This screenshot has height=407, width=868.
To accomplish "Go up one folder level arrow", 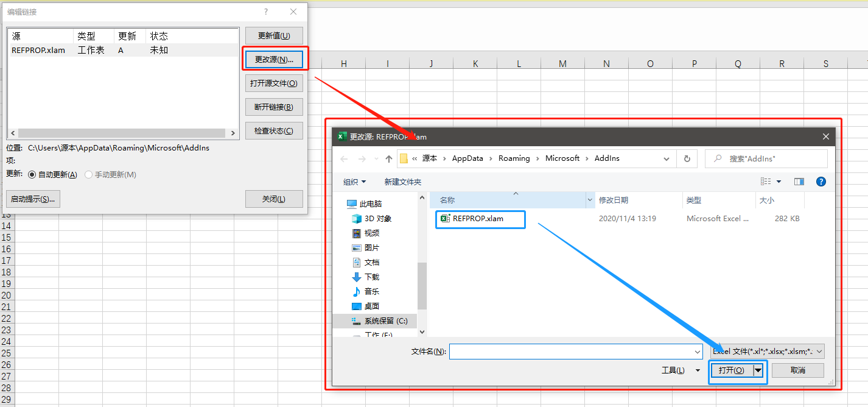I will click(x=389, y=158).
